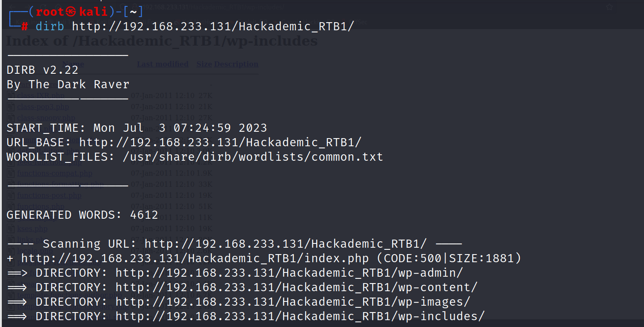Sort listing by Last modified column

coord(163,64)
